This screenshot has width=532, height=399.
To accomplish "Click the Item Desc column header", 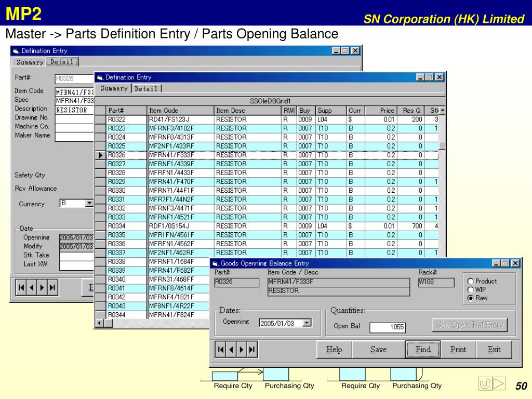I will pyautogui.click(x=248, y=111).
